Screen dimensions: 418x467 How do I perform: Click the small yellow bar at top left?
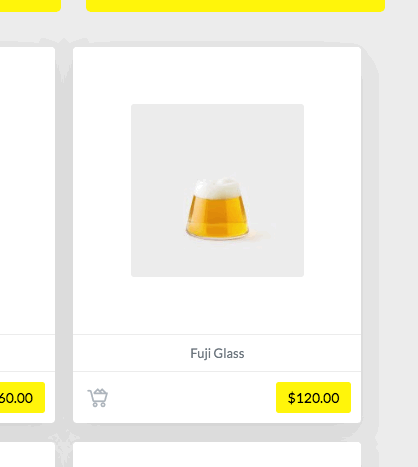click(x=30, y=6)
